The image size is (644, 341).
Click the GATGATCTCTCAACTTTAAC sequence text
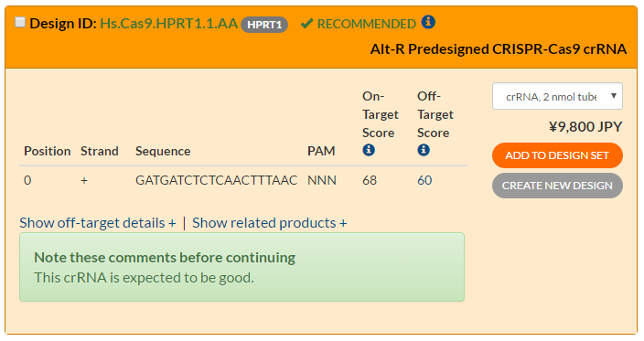(217, 180)
